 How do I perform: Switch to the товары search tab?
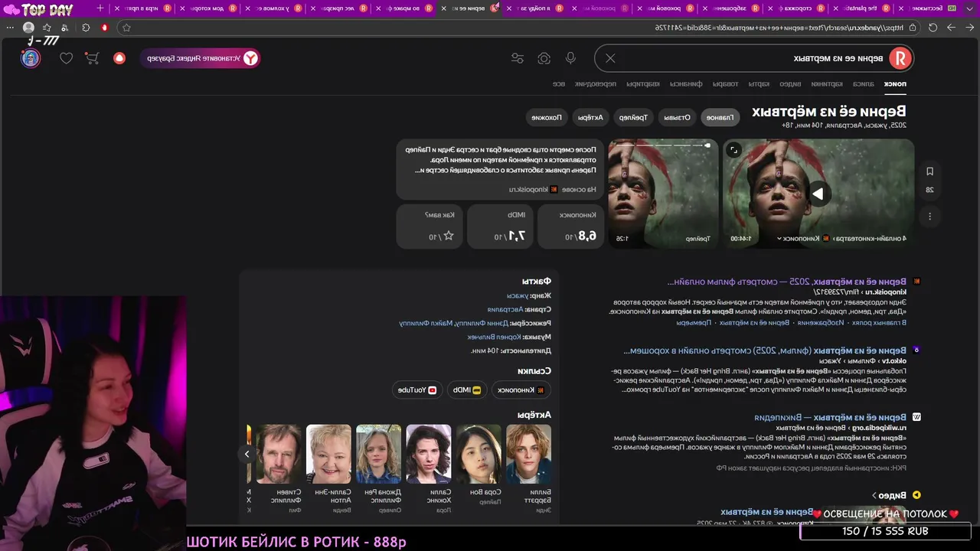point(726,84)
